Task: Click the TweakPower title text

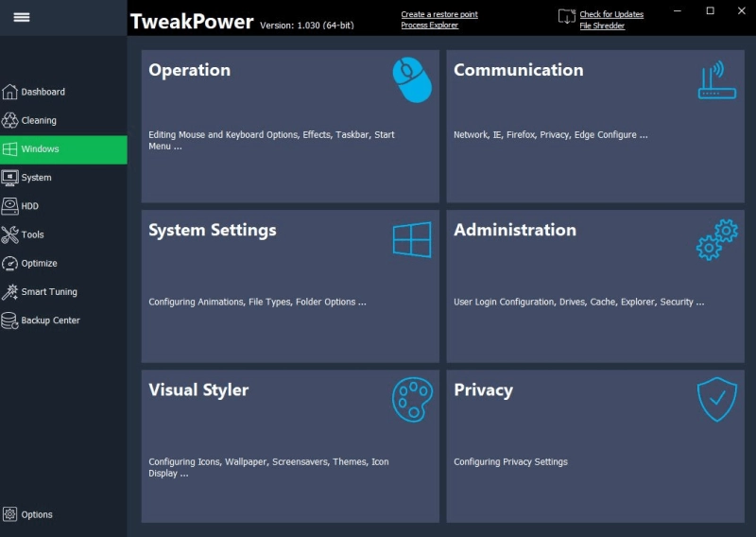Action: tap(192, 22)
